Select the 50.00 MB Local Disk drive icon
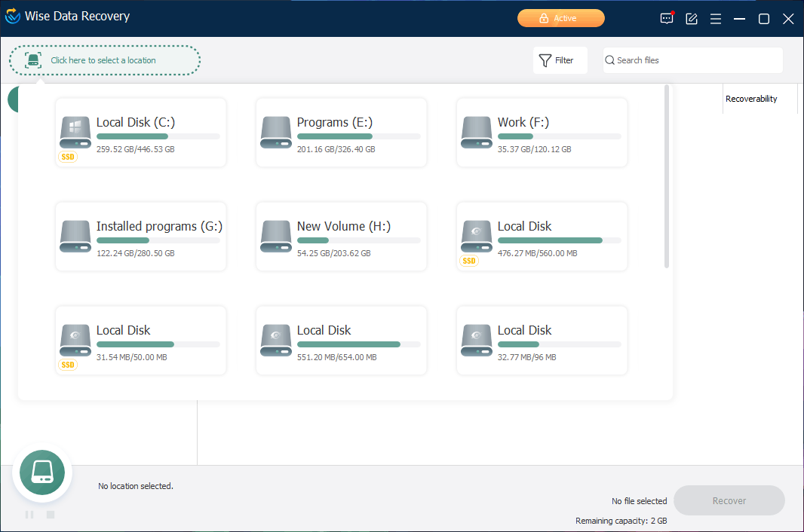The height and width of the screenshot is (532, 804). [75, 341]
